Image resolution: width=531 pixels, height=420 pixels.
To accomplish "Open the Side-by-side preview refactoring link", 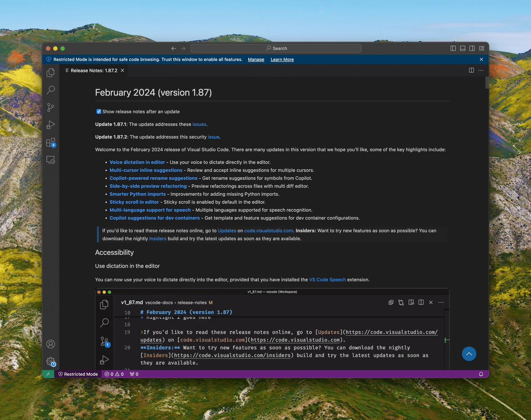I will pyautogui.click(x=148, y=186).
